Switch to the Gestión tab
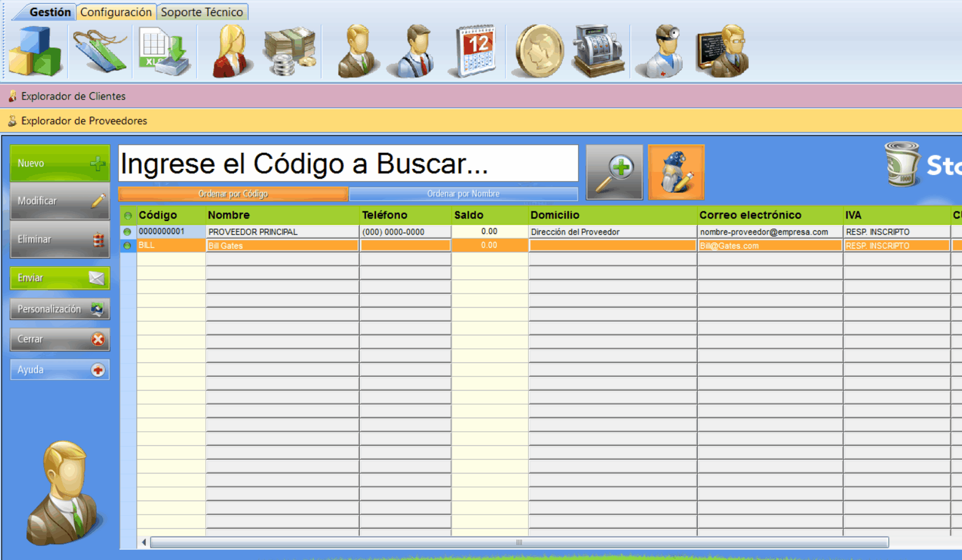Viewport: 962px width, 560px height. tap(50, 12)
